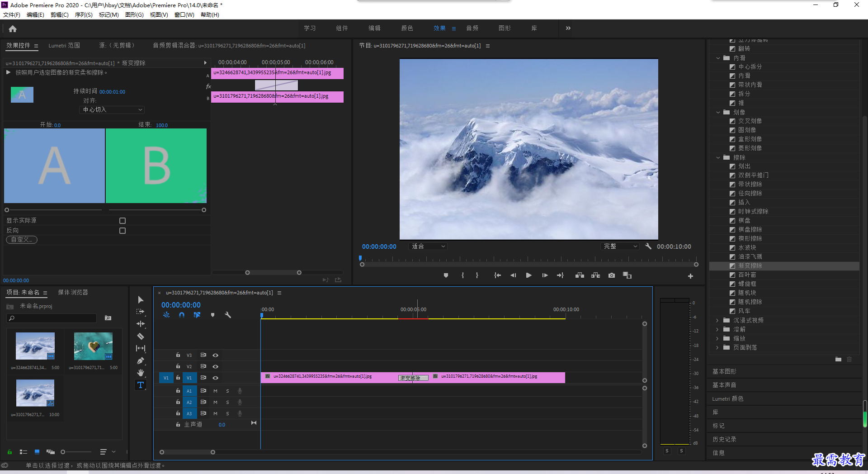Select the Type tool
Viewport: 868px width, 474px height.
coord(141,385)
